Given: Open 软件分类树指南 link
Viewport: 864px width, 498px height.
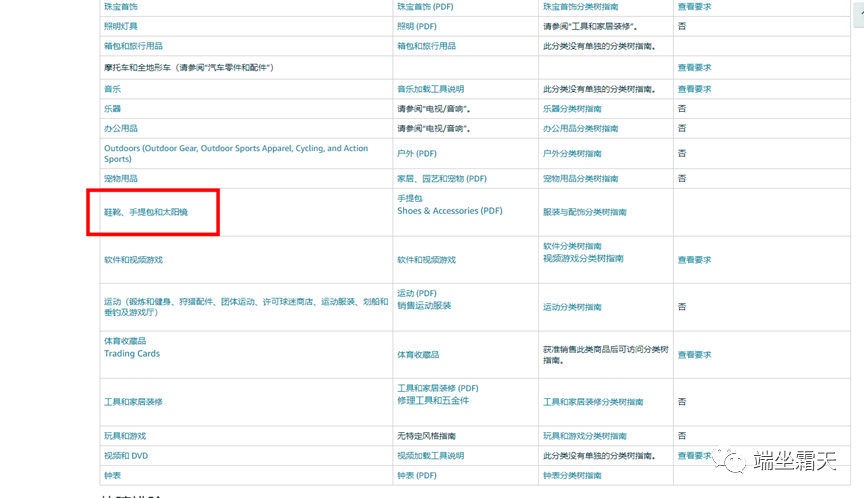Looking at the screenshot, I should point(572,246).
